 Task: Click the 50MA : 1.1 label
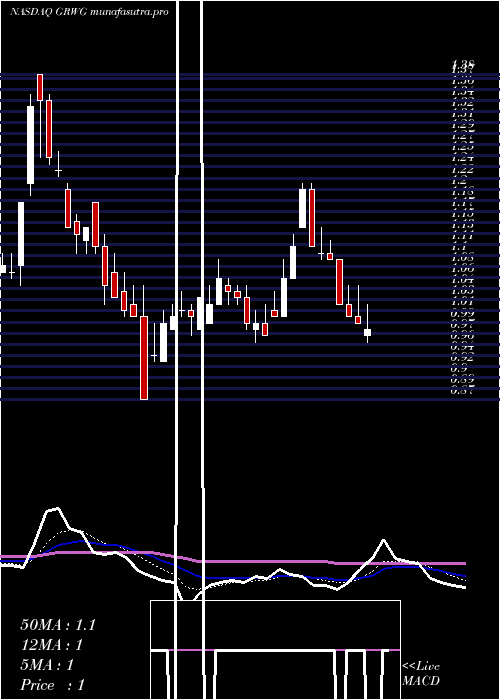[58, 625]
